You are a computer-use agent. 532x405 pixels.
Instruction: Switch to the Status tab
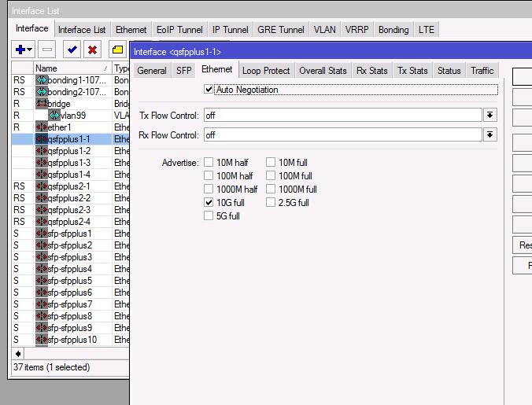tap(449, 71)
